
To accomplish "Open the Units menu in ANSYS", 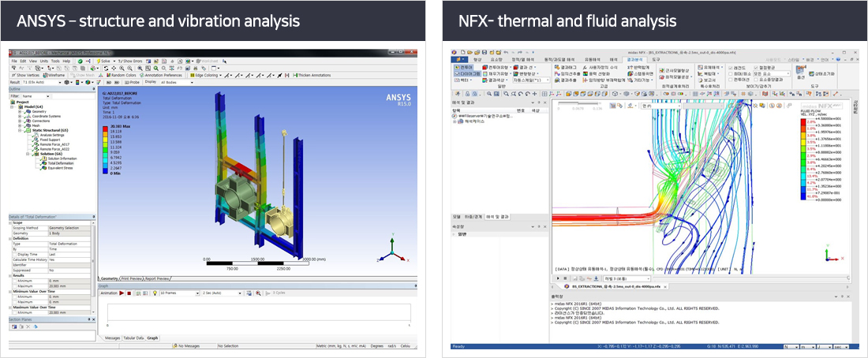I will (43, 61).
